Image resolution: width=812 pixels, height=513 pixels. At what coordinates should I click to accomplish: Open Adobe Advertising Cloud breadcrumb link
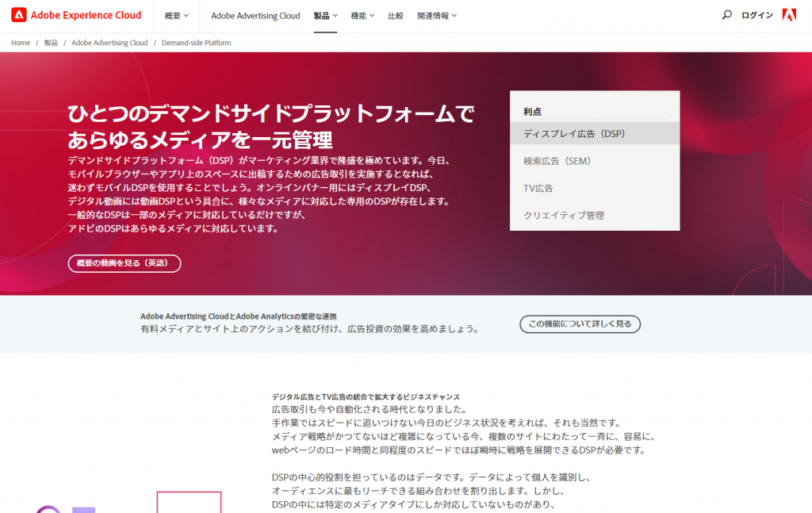point(109,43)
